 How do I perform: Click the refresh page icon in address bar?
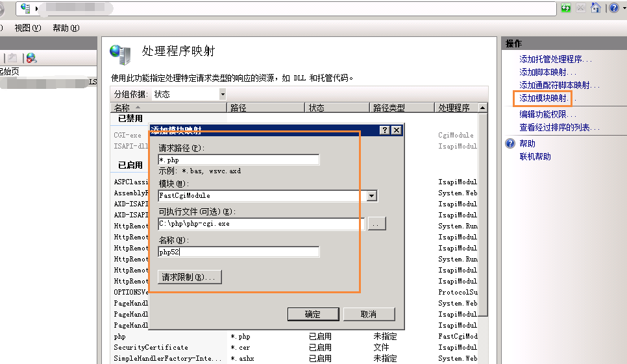coord(566,8)
